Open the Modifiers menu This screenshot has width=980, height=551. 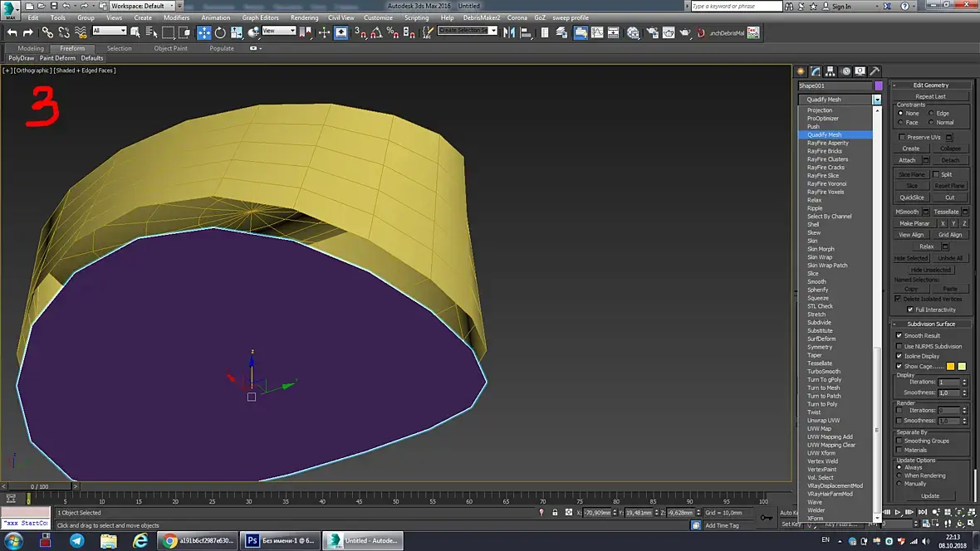176,17
